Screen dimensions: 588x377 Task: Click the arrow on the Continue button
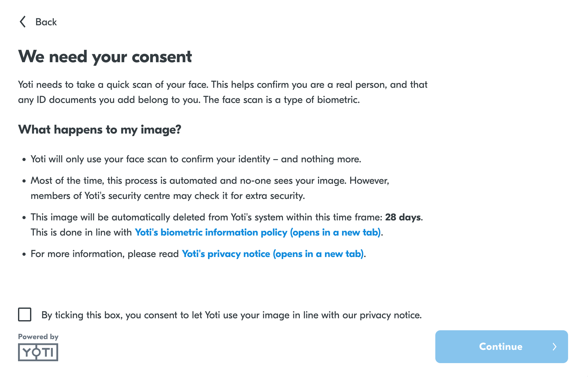(x=554, y=347)
